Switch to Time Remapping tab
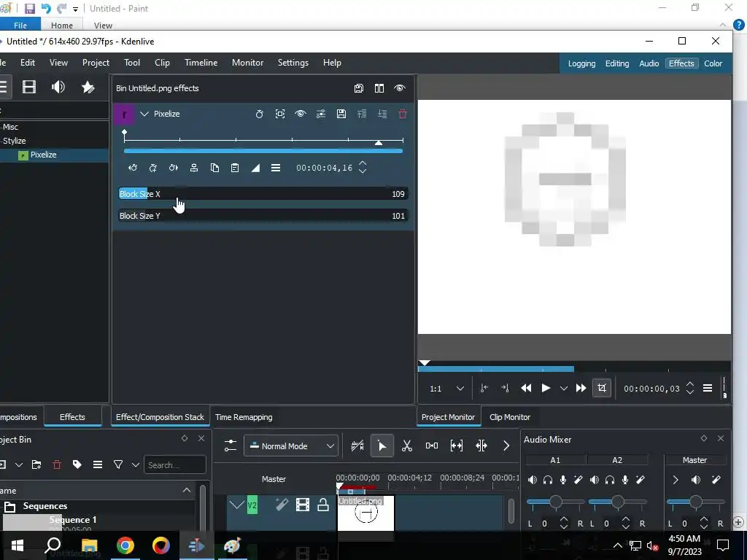 click(x=244, y=417)
